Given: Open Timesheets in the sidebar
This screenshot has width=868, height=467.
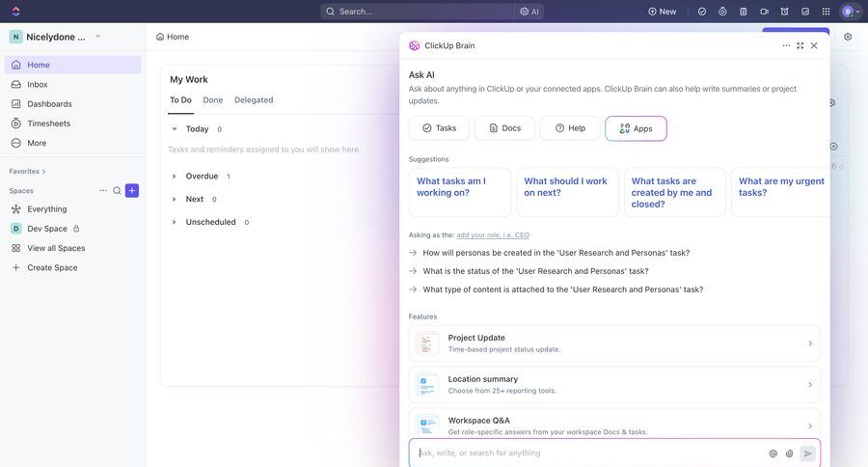Looking at the screenshot, I should [73, 123].
